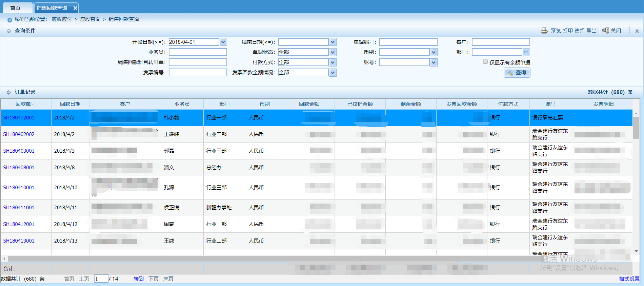
Task: Open order link SH180411001
Action: [19, 208]
